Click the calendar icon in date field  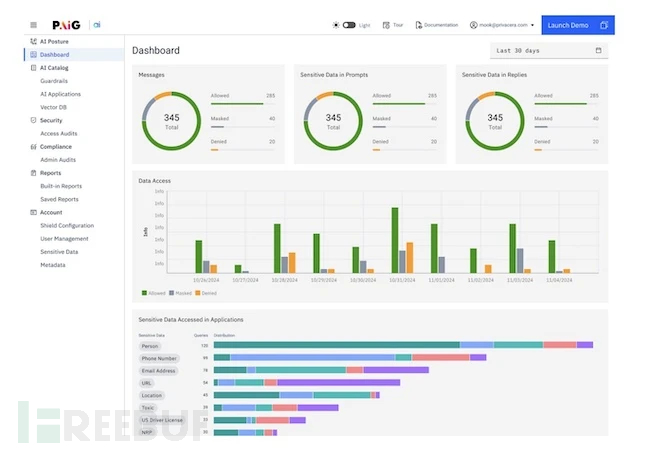tap(599, 50)
